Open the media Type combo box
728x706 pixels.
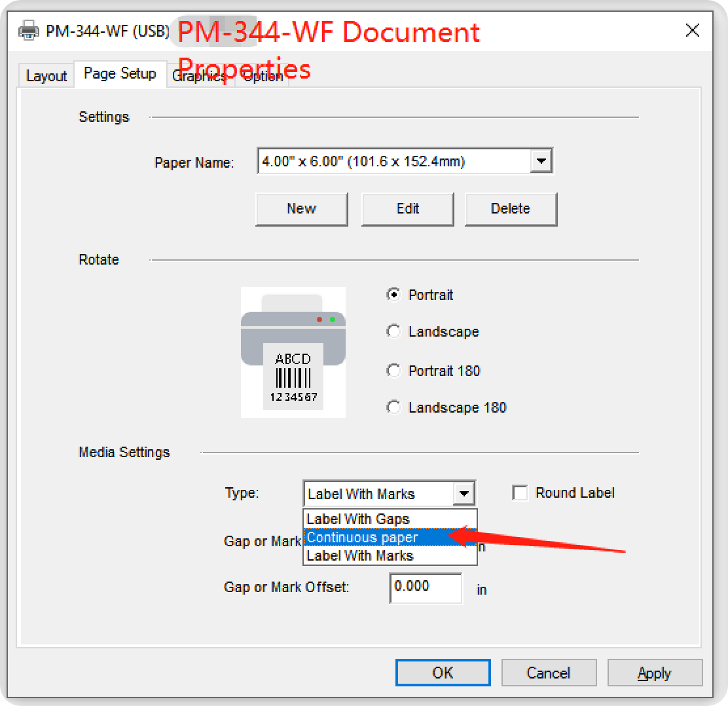tap(389, 493)
